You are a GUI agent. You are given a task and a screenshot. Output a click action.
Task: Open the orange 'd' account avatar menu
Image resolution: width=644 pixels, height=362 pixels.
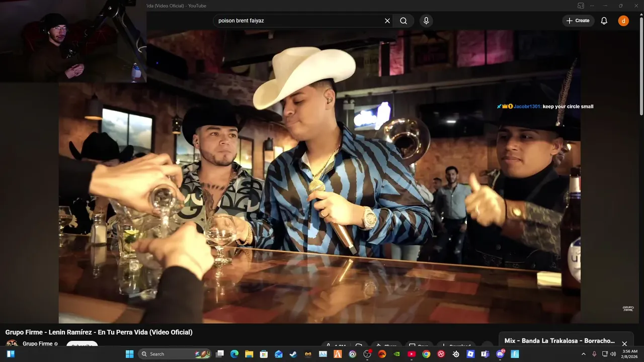click(x=623, y=21)
